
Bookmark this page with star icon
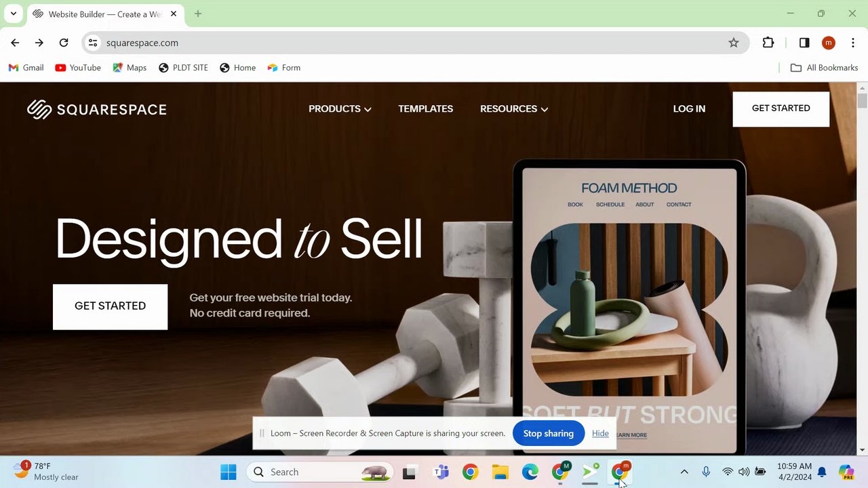click(734, 43)
